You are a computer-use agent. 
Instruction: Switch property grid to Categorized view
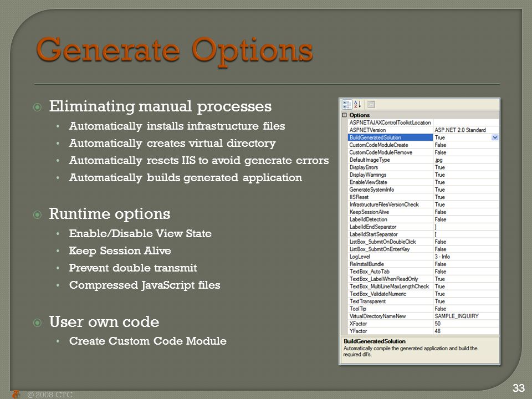tap(347, 105)
